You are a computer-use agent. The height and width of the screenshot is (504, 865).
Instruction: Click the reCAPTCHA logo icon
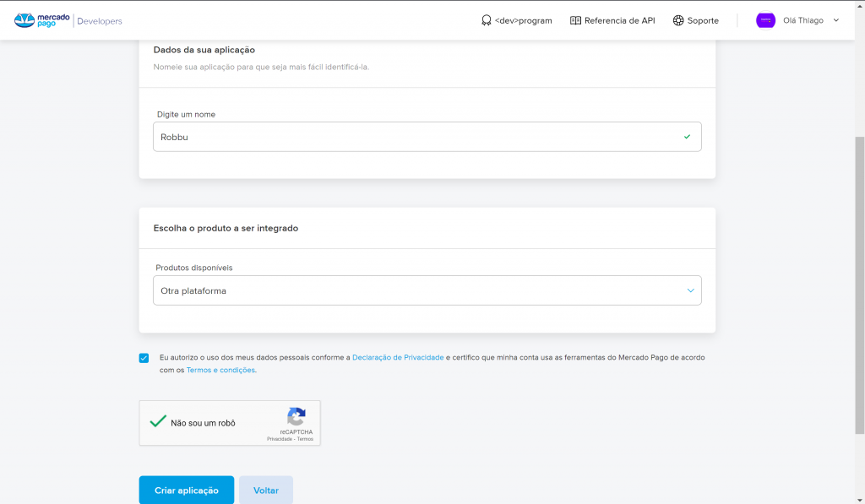(x=296, y=417)
